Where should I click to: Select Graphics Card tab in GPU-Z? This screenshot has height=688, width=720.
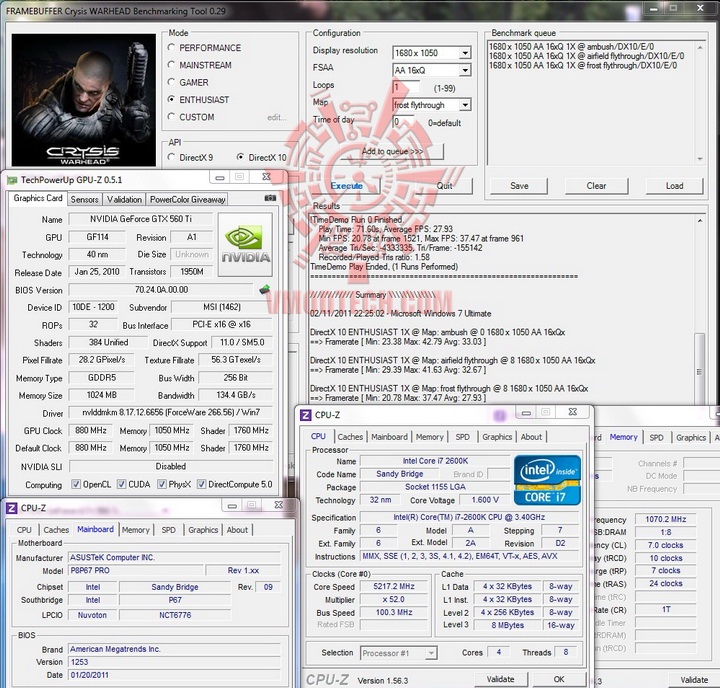[38, 198]
